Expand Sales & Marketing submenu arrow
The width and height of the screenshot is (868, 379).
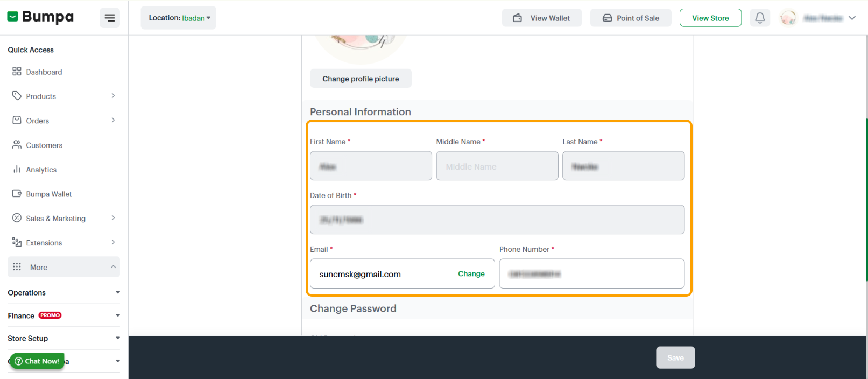coord(113,218)
